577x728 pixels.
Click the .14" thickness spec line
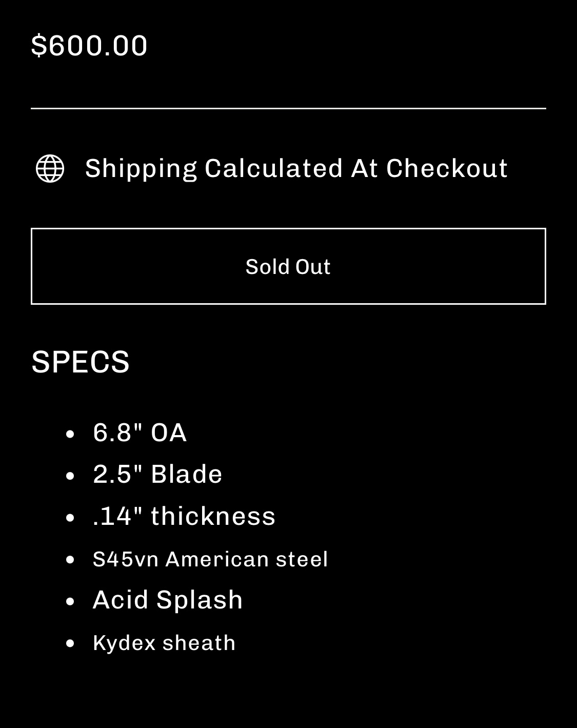184,516
